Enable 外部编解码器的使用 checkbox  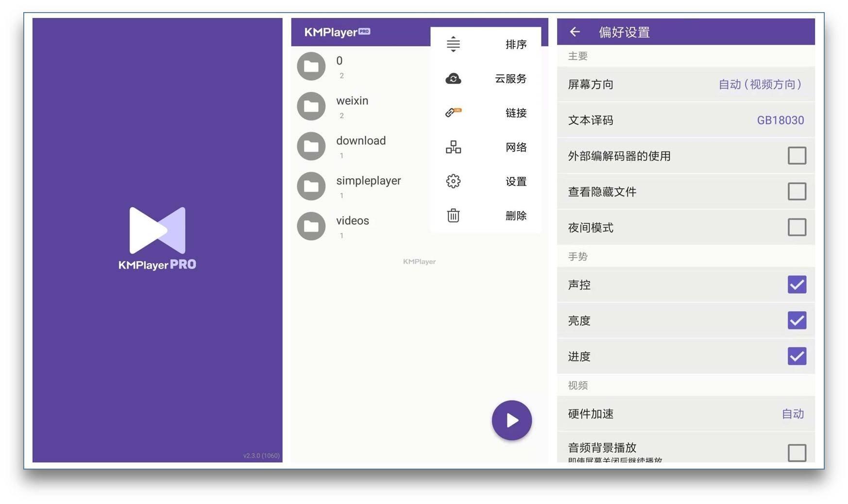[797, 156]
